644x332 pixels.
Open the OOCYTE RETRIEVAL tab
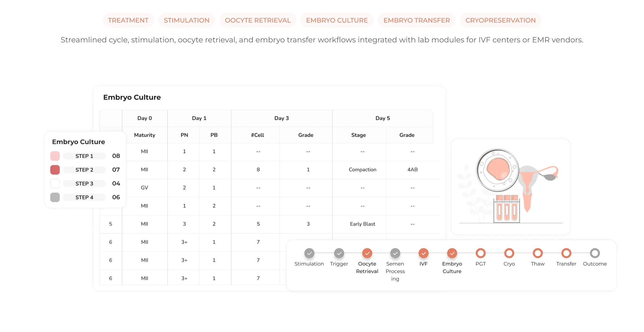click(258, 20)
